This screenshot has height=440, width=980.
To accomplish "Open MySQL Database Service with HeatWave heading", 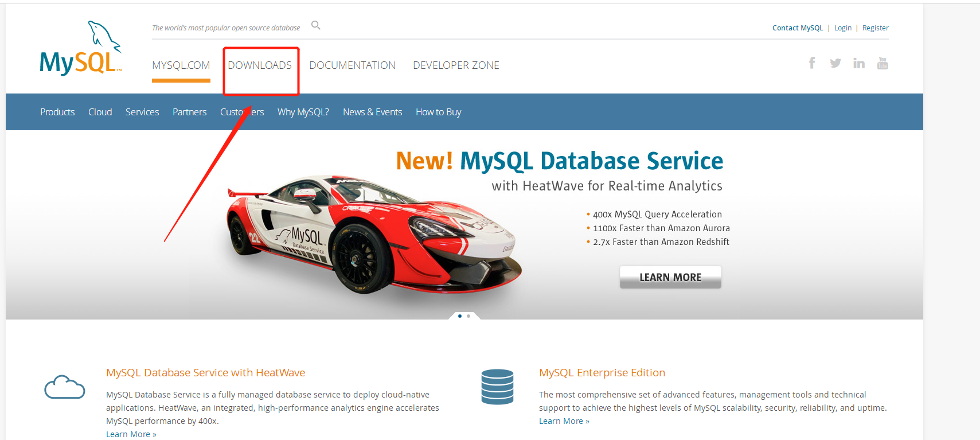I will (x=206, y=373).
